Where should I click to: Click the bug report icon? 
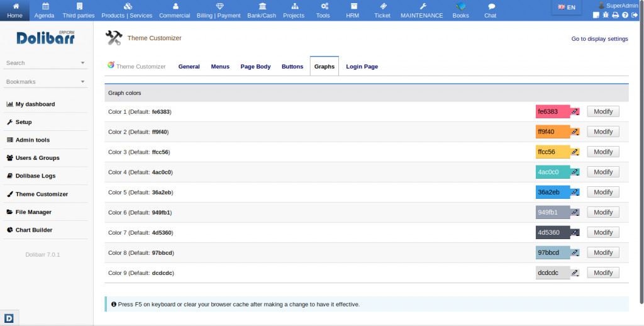(606, 15)
